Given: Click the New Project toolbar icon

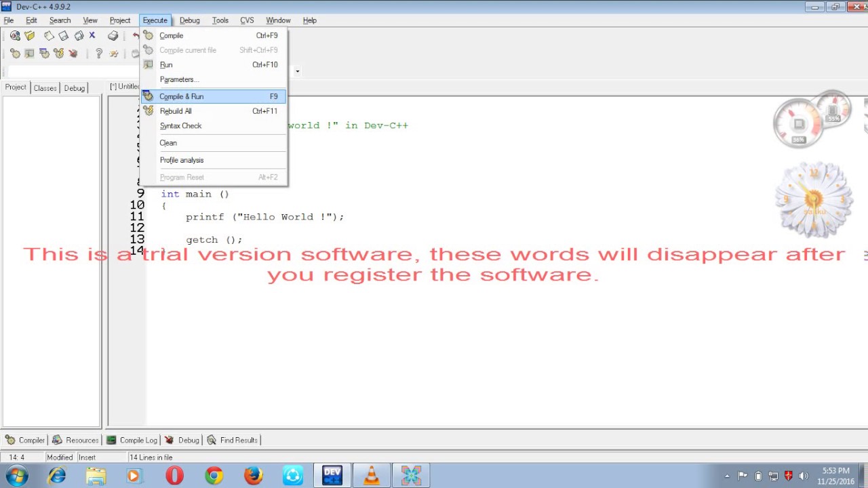Looking at the screenshot, I should 15,35.
